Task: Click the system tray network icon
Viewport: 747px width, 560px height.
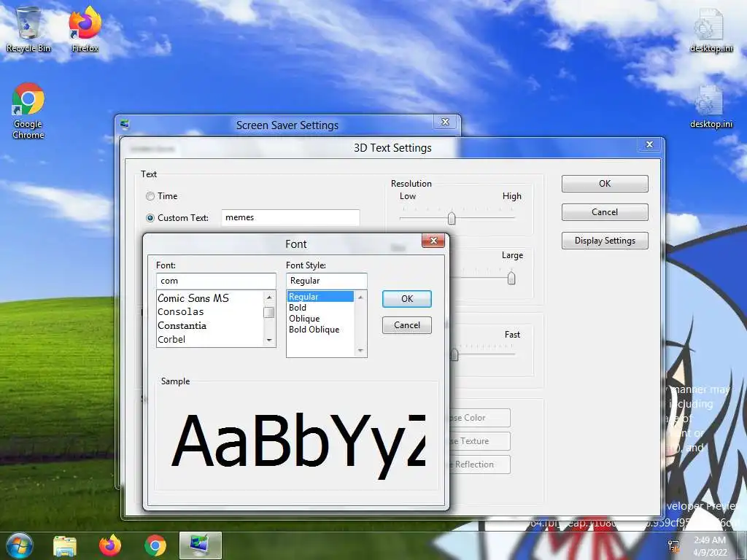Action: point(673,546)
